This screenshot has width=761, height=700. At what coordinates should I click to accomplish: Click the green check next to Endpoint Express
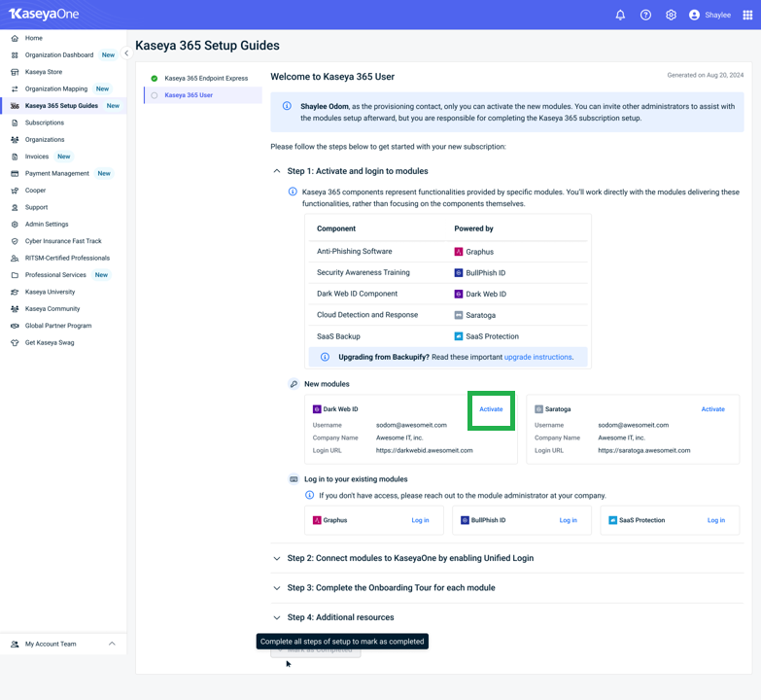tap(155, 78)
